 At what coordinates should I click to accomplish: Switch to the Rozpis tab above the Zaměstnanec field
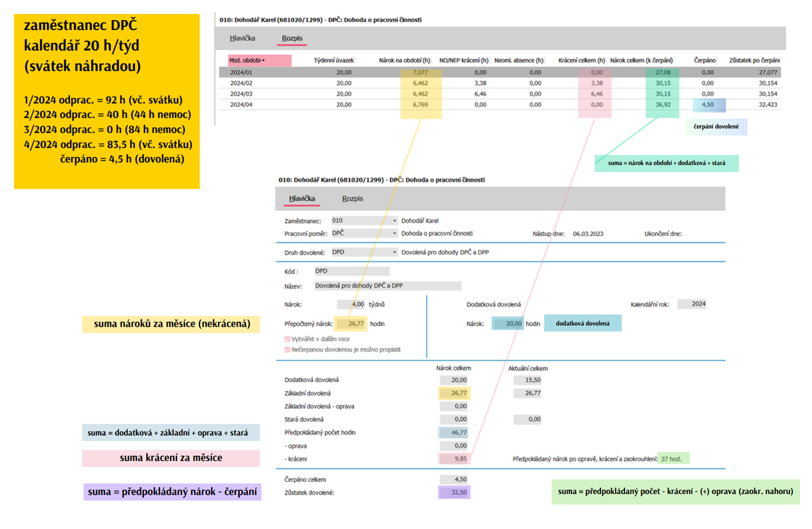352,199
